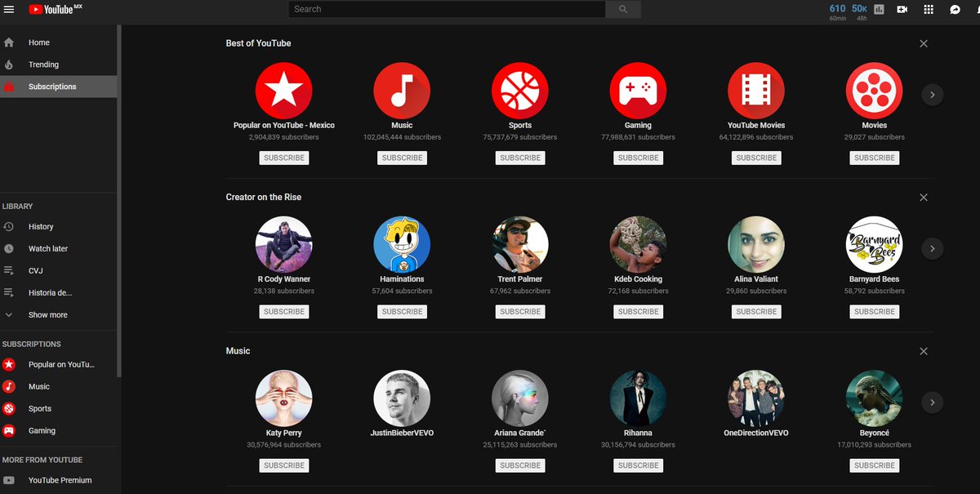
Task: Click the Subscriptions sidebar icon
Action: click(9, 87)
